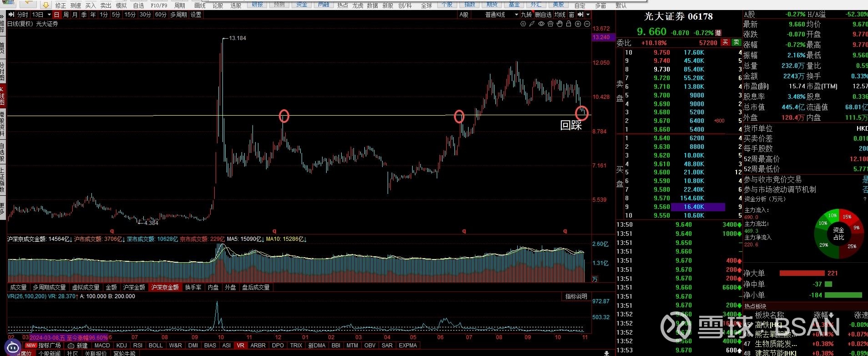Open the toolbox icon above chart

tap(550, 24)
